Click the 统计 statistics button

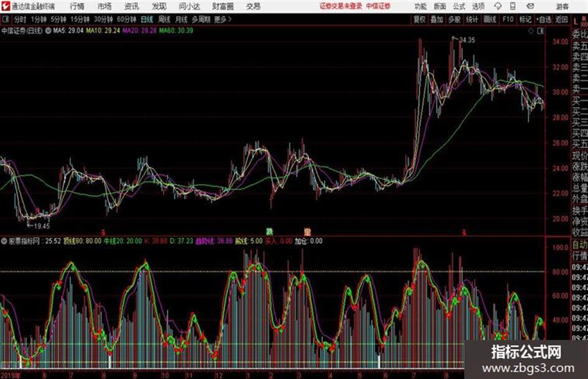pyautogui.click(x=472, y=19)
